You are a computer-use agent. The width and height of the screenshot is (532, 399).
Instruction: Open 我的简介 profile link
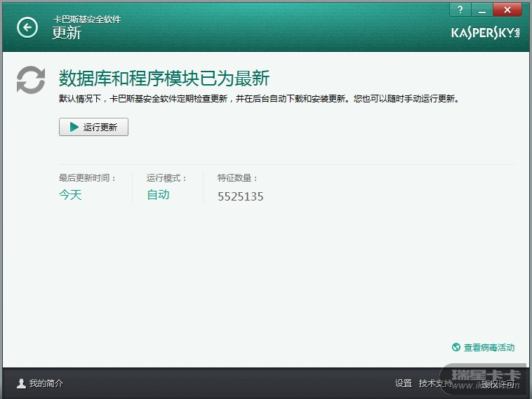coord(46,384)
